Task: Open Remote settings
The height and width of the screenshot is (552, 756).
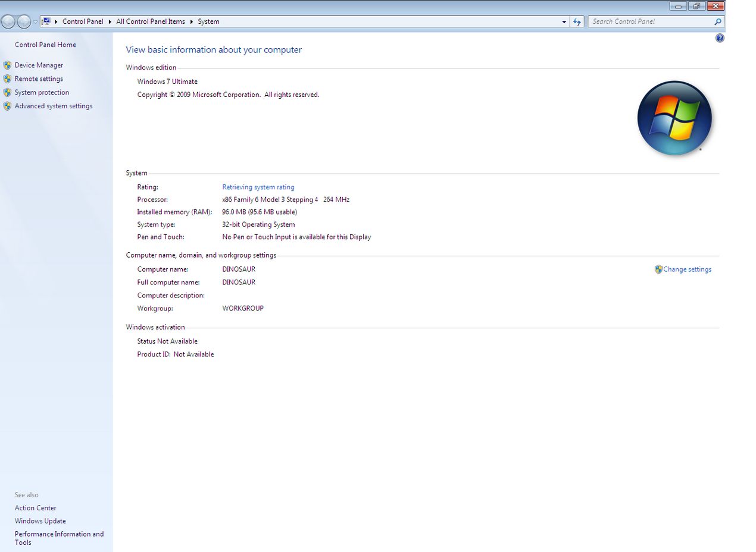Action: click(39, 79)
